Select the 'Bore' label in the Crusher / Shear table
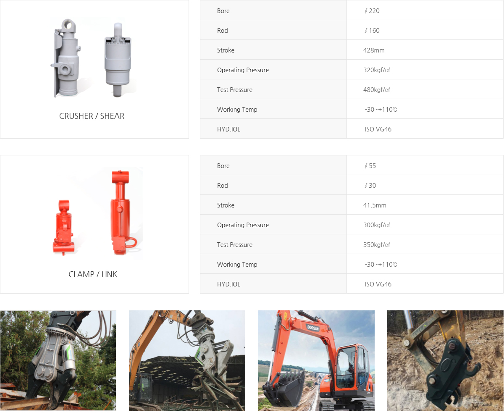Image resolution: width=504 pixels, height=420 pixels. [223, 10]
